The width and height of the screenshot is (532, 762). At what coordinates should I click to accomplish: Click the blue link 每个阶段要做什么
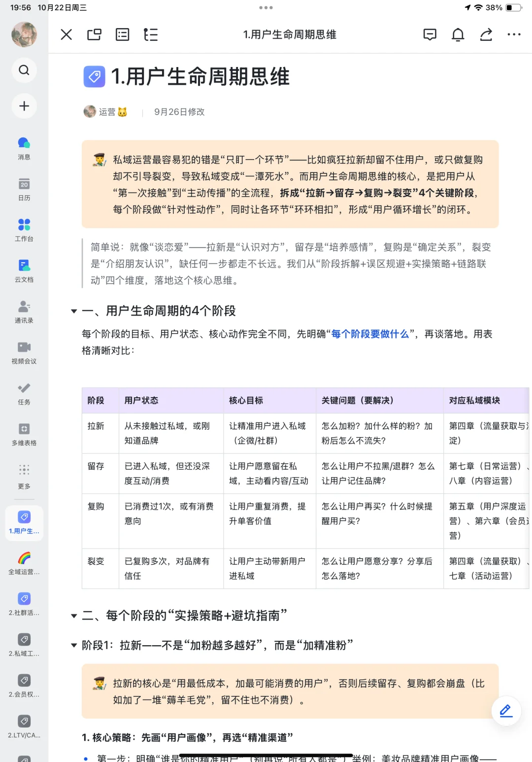coord(370,334)
